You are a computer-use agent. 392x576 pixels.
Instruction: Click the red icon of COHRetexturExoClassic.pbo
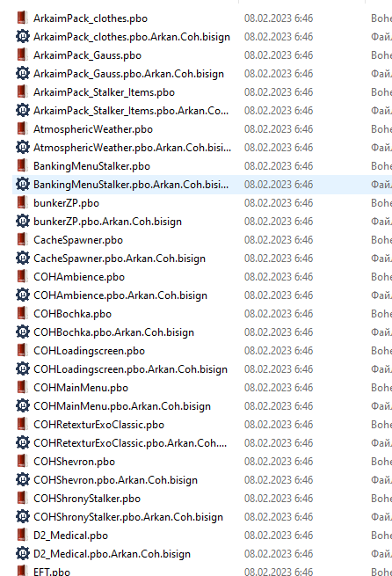(22, 424)
